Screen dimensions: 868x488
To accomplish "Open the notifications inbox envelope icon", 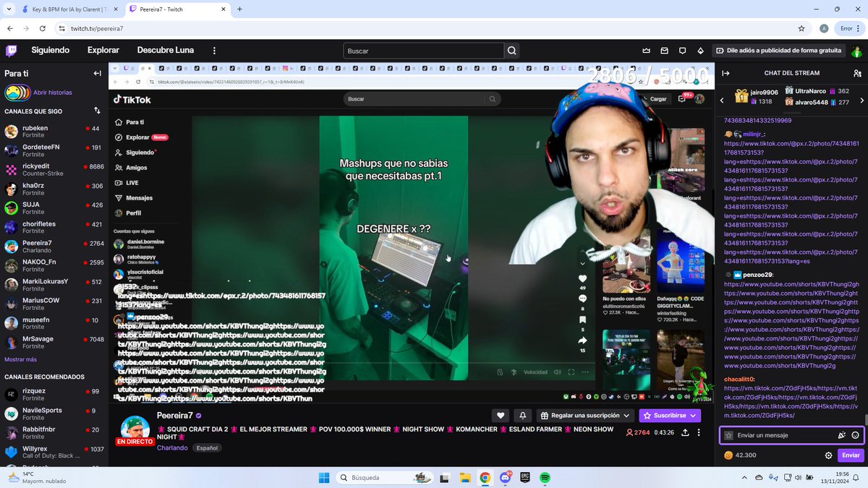I will tap(664, 51).
